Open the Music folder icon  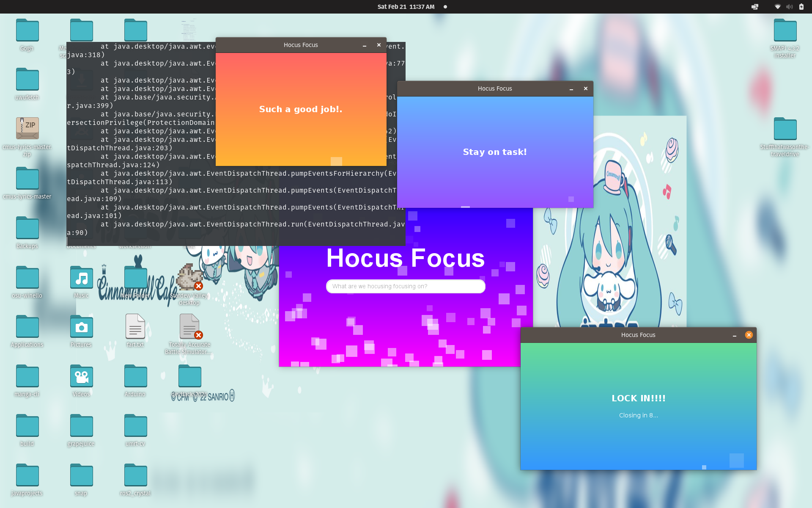pyautogui.click(x=81, y=278)
